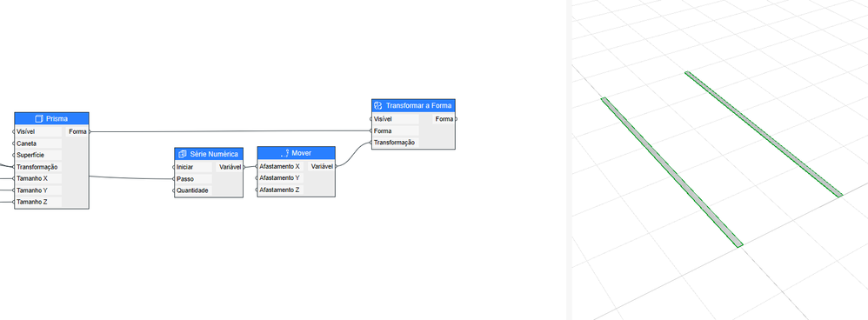Click the Transformação input on Prisma node
Screen dimensions: 868x320
pos(38,167)
